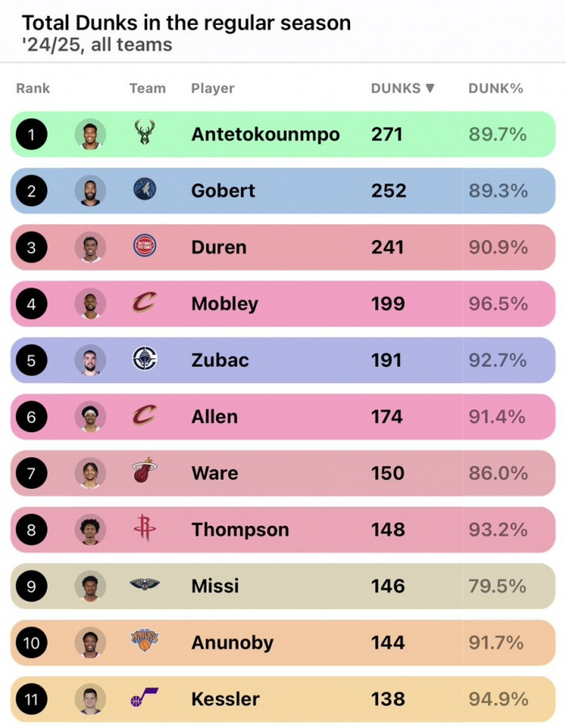Open Antetokounmpo's player photo
Screen dimensions: 566x728
pyautogui.click(x=91, y=134)
